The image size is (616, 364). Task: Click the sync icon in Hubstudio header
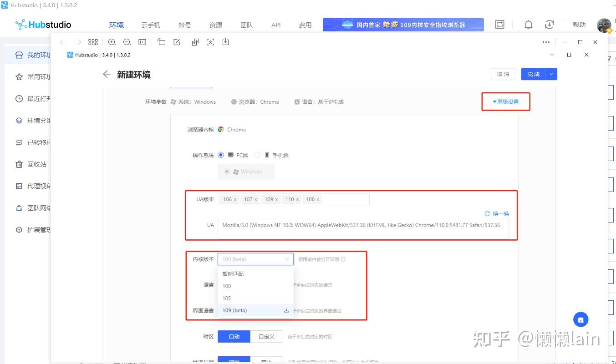(500, 25)
